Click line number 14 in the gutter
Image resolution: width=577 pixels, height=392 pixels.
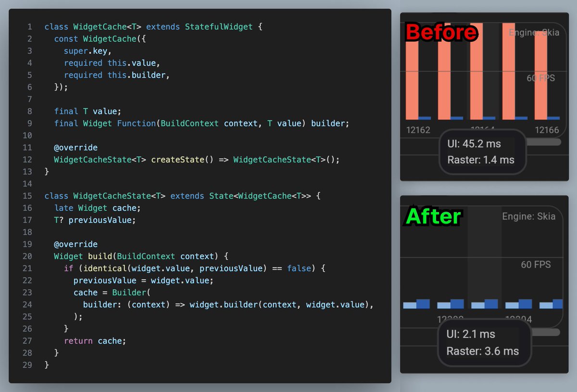pos(27,184)
